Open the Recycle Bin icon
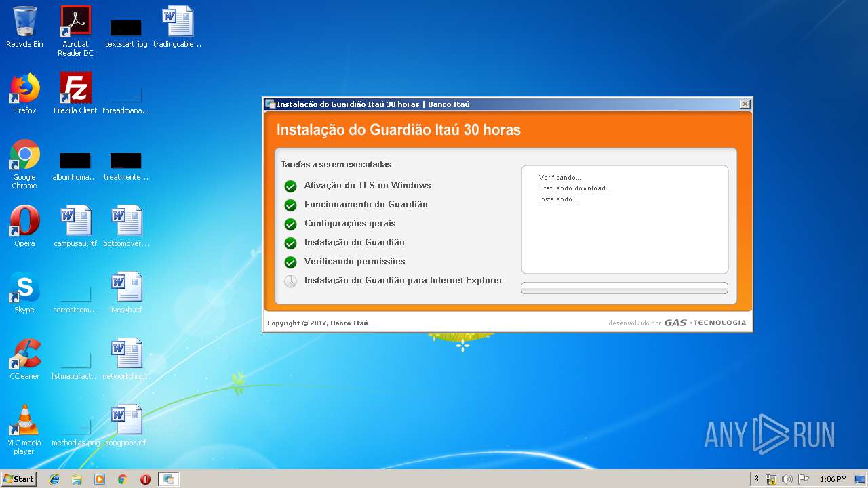This screenshot has width=868, height=488. click(24, 27)
